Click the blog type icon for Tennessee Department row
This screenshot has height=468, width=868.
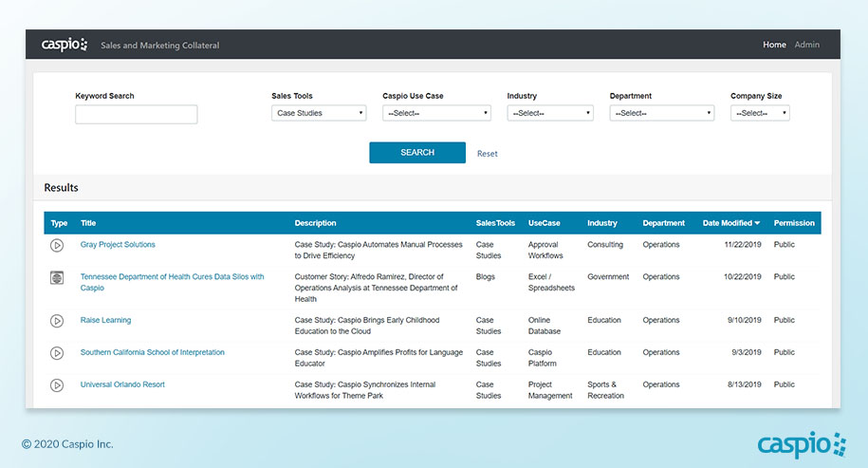coord(57,277)
